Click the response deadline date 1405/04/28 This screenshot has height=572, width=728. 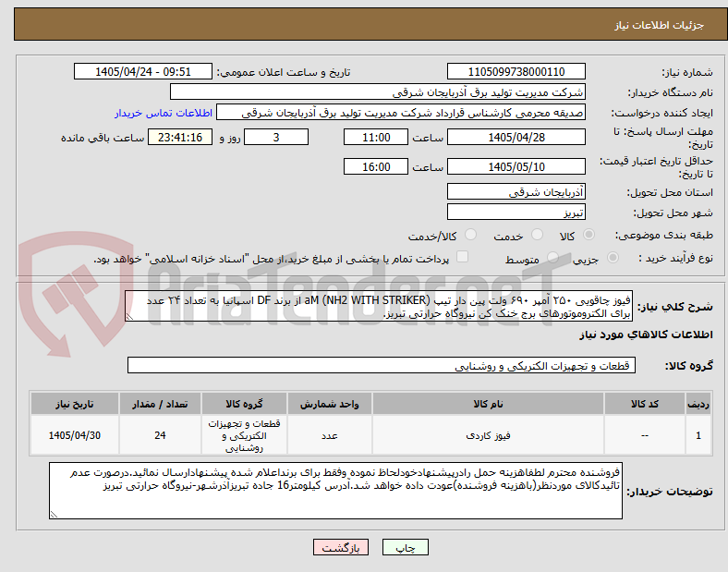(x=516, y=137)
